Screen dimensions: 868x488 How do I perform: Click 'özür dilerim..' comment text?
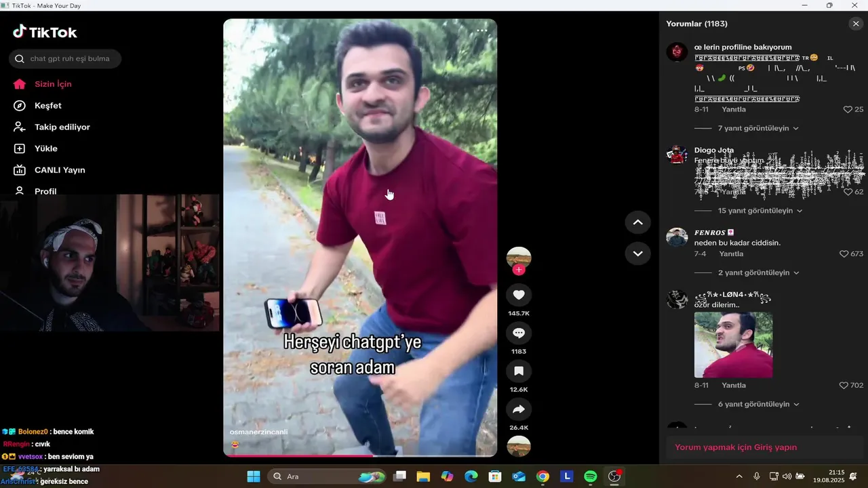pos(718,305)
